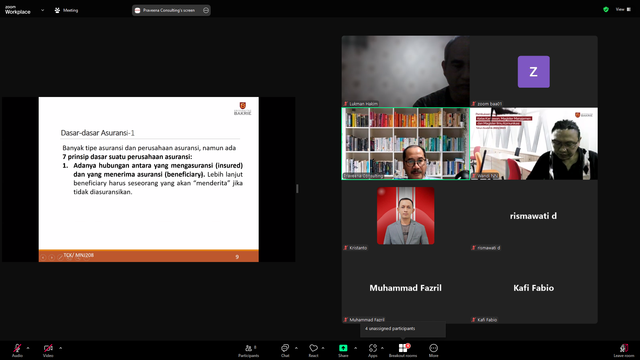Select Kafi Fabio participant tile

(x=533, y=288)
